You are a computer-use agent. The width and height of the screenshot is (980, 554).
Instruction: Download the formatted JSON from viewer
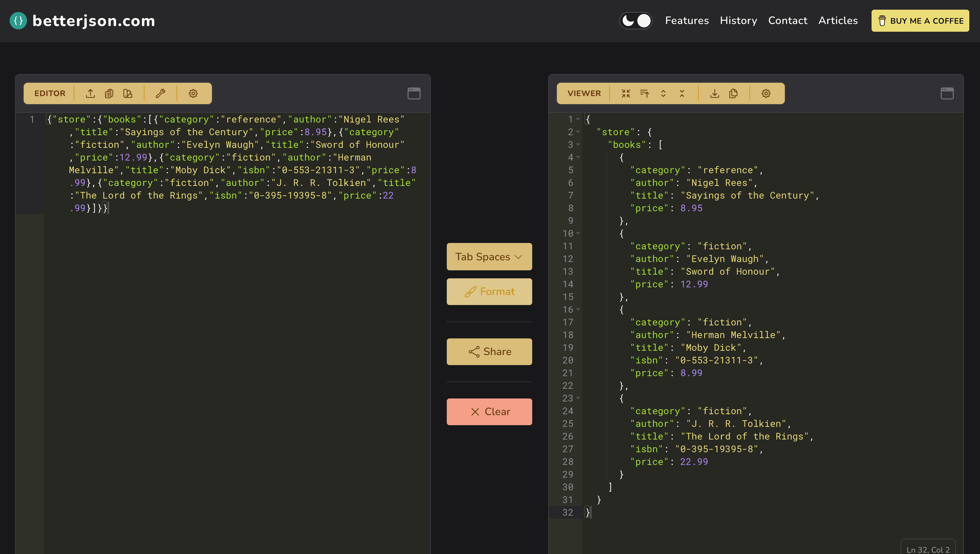714,93
